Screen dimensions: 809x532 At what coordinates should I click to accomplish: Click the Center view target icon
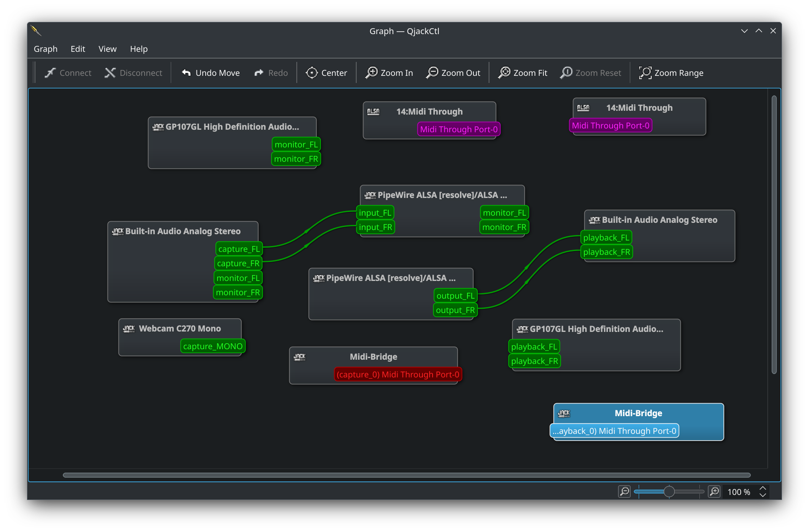click(x=312, y=73)
